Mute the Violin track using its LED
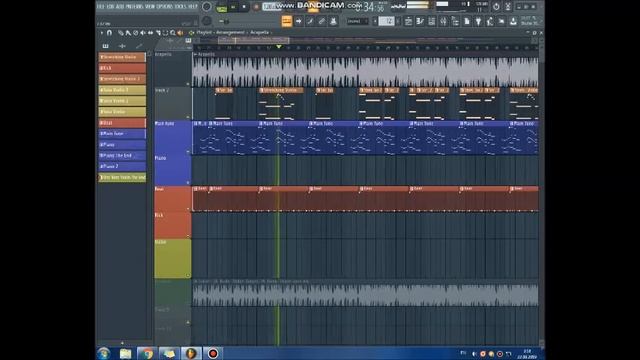 188,275
